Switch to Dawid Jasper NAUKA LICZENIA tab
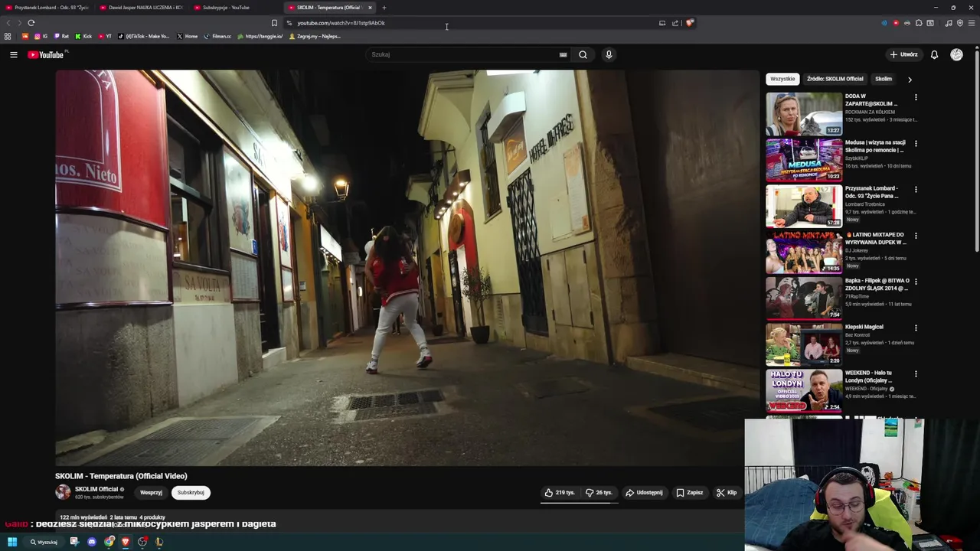Viewport: 980px width, 551px height. [x=142, y=8]
